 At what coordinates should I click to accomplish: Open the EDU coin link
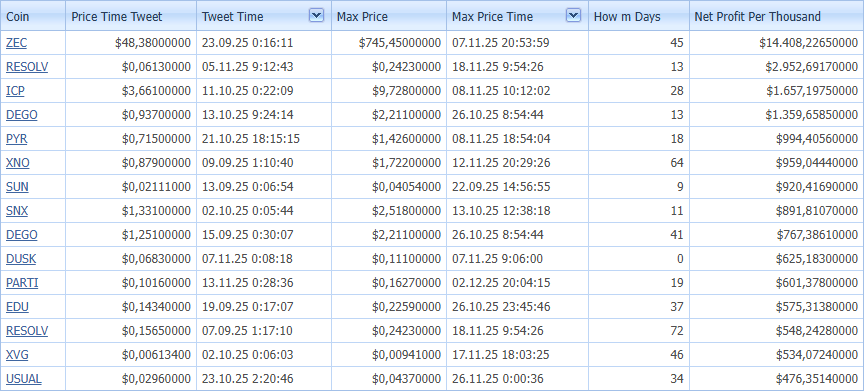tap(17, 307)
